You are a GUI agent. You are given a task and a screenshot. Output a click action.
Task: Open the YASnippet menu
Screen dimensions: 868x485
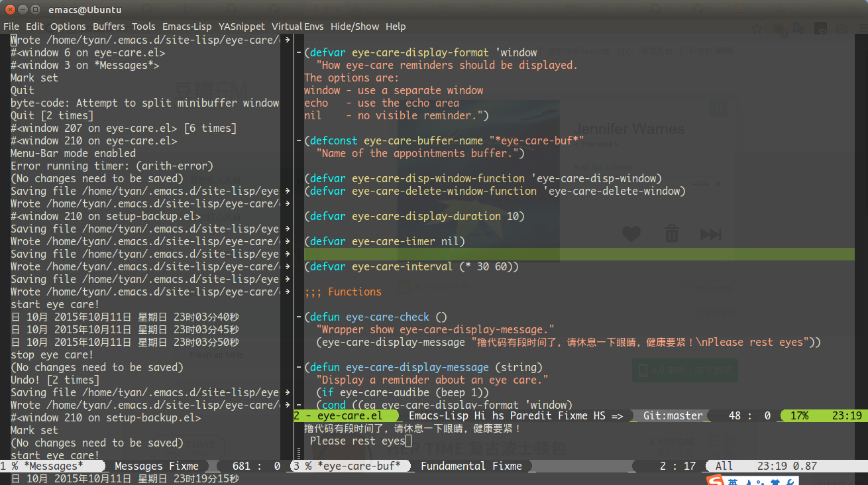click(242, 27)
